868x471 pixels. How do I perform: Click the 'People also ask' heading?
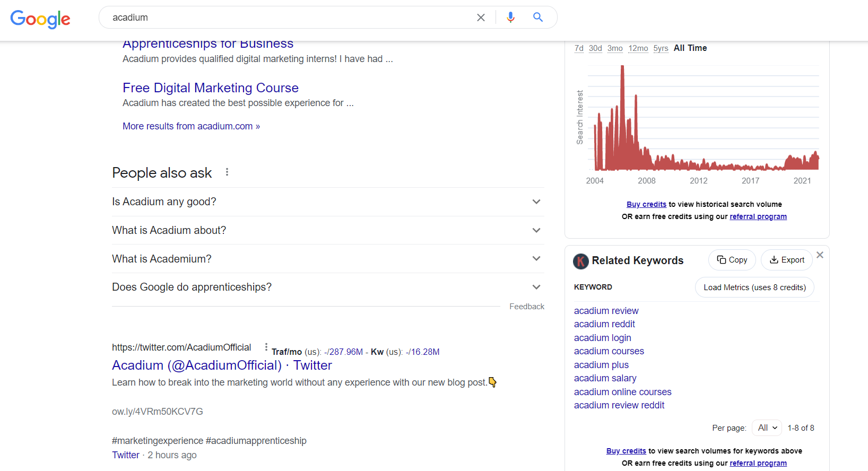click(x=162, y=173)
